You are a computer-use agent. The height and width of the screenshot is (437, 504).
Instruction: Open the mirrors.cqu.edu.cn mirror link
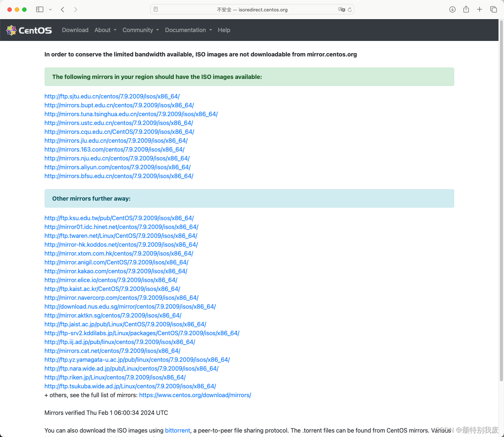(x=119, y=132)
